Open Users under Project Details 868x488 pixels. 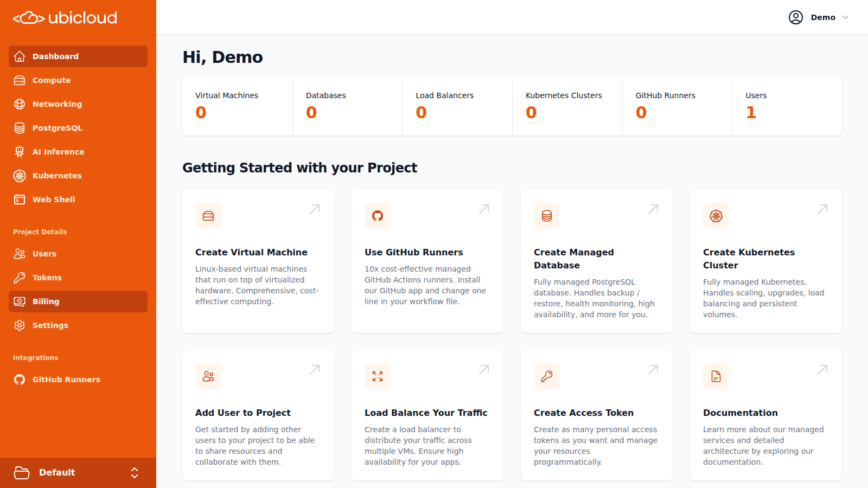78,254
